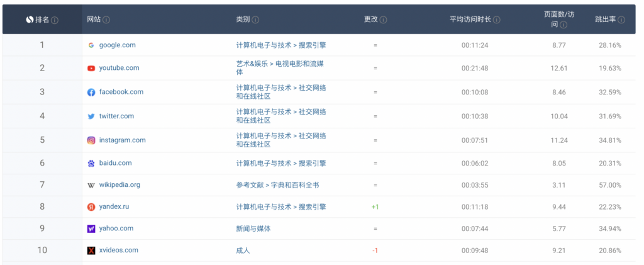Click the 页面数/访问 column header label
The image size is (644, 265).
(x=559, y=20)
